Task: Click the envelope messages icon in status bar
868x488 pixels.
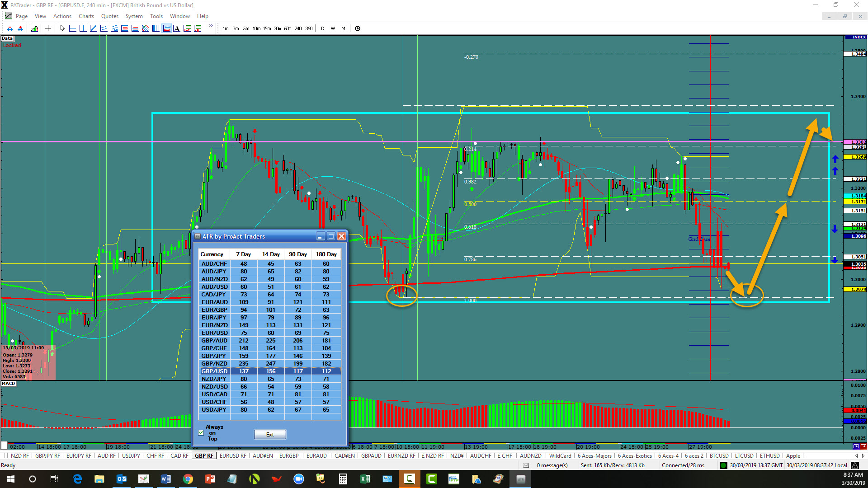Action: pos(526,465)
